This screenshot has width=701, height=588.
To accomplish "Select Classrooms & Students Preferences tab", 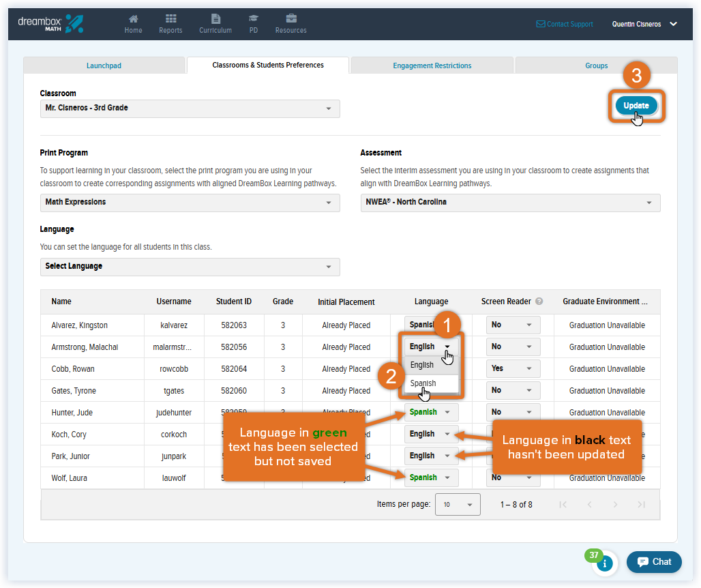I will click(x=268, y=65).
